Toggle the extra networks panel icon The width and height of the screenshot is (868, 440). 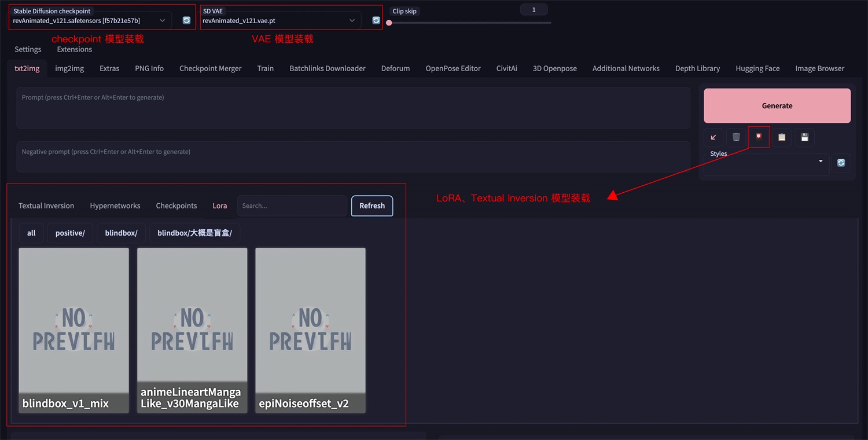(x=759, y=137)
